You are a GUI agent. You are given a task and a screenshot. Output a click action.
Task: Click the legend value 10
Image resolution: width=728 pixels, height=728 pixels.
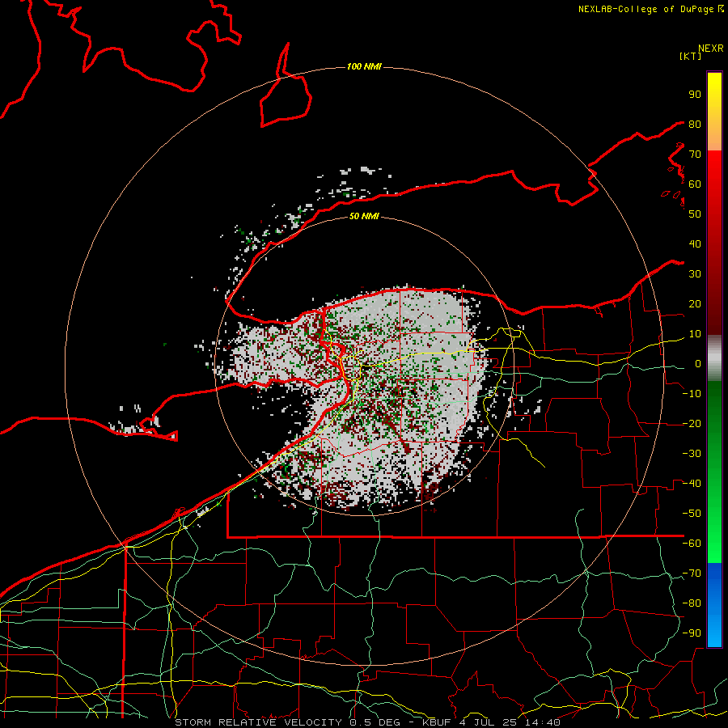click(x=695, y=334)
